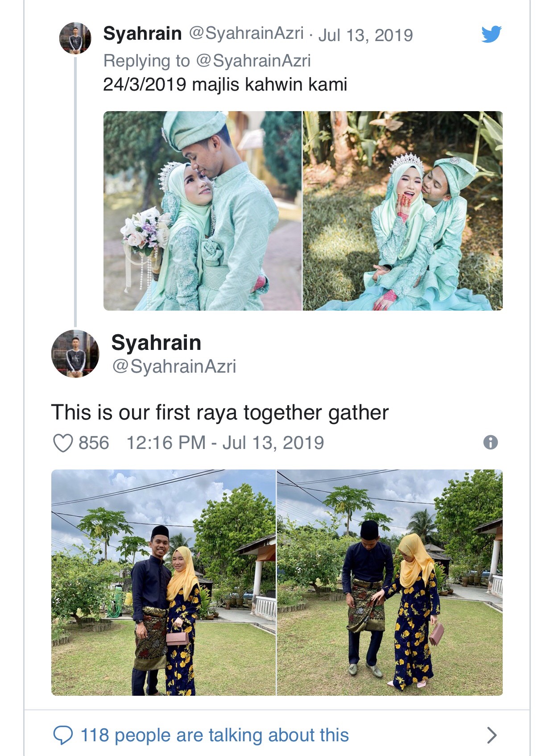Image resolution: width=554 pixels, height=756 pixels.
Task: Click the info circle icon
Action: point(490,442)
